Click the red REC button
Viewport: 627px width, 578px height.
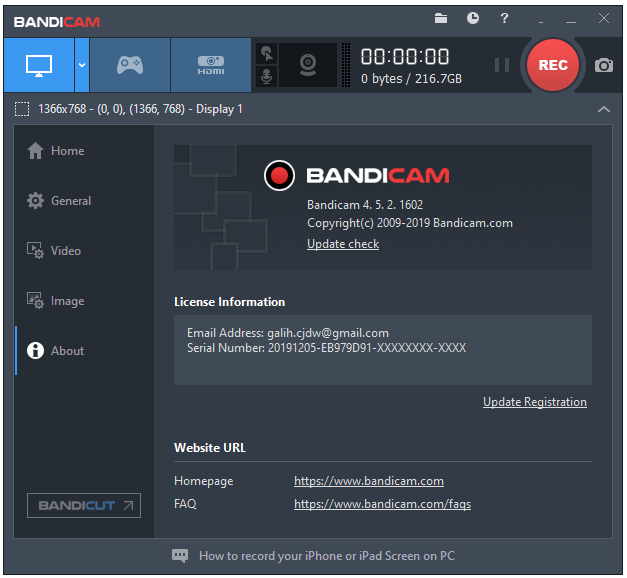(553, 65)
